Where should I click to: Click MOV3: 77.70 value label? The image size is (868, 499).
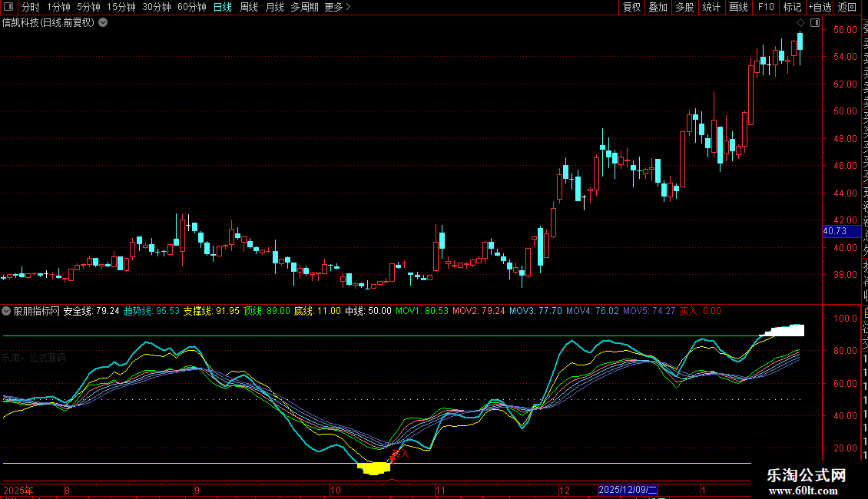click(x=535, y=311)
